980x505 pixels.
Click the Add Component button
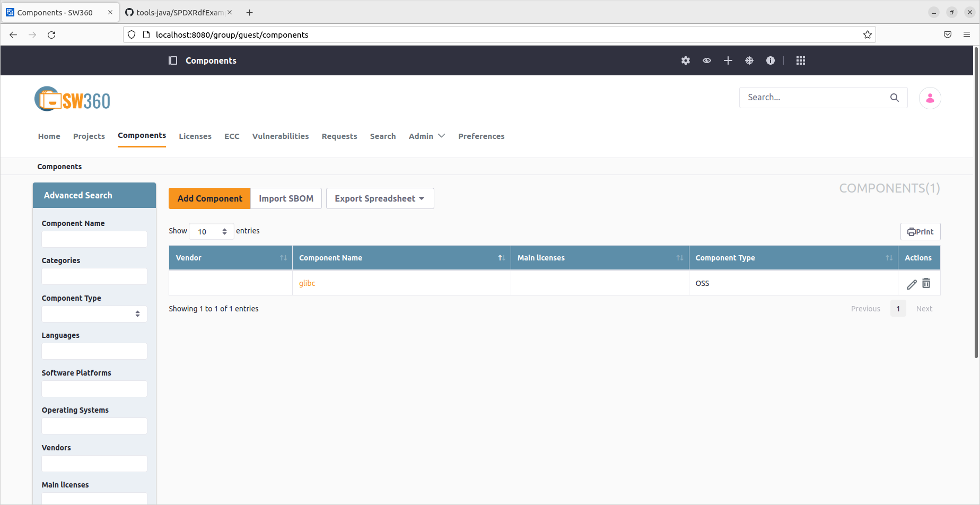tap(209, 198)
